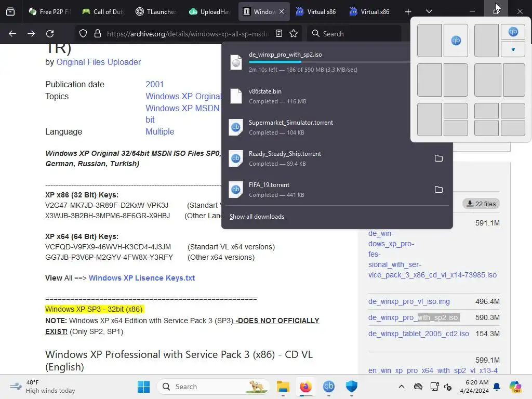Open File Explorer from taskbar
The image size is (532, 399).
(283, 387)
